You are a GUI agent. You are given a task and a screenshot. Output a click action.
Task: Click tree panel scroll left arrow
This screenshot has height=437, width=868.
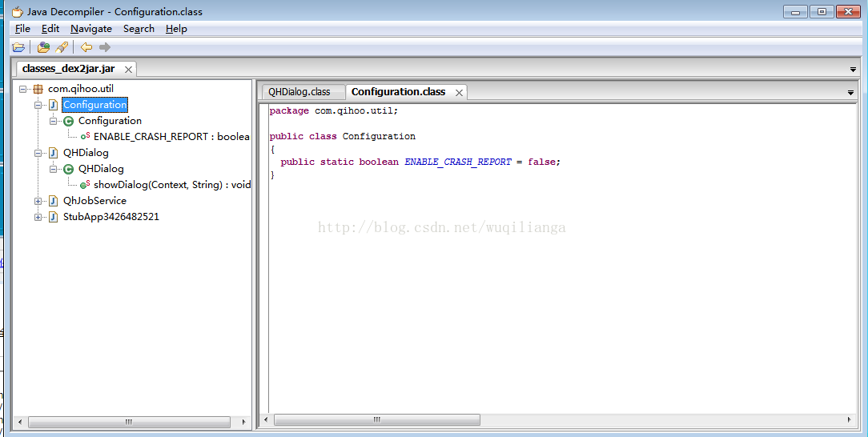[x=20, y=422]
